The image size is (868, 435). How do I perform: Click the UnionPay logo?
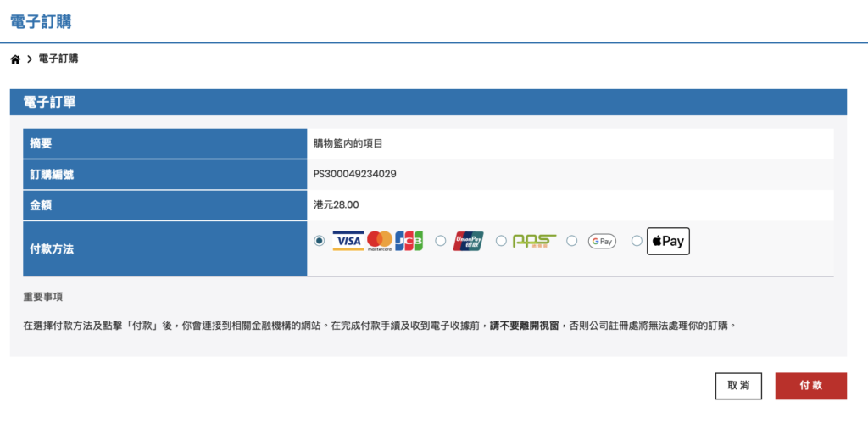click(x=468, y=241)
